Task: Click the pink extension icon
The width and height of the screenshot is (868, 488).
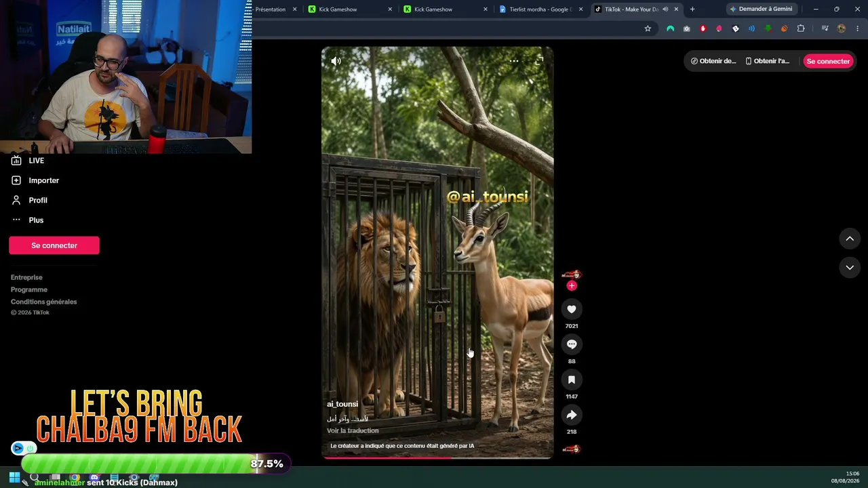Action: click(x=719, y=28)
